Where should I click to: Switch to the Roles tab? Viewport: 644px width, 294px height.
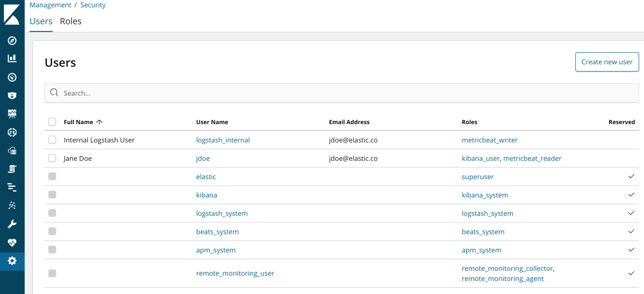(x=71, y=21)
